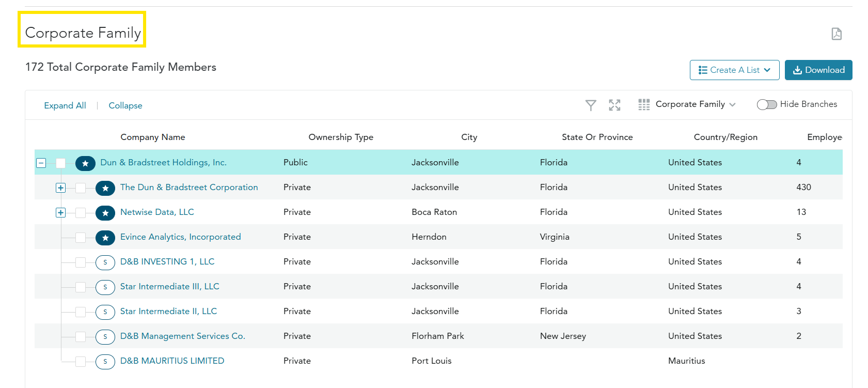Click the Ownership Type column header
The image size is (868, 388).
[341, 137]
